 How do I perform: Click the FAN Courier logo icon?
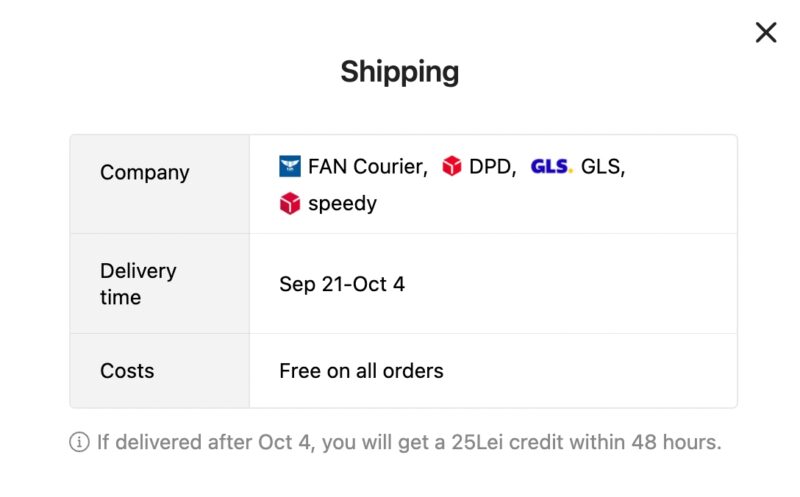tap(290, 167)
